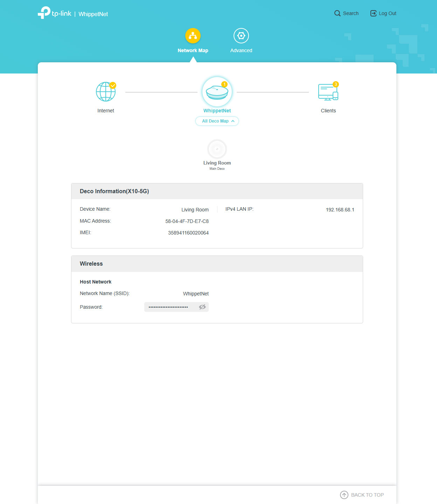Viewport: 437px width, 504px height.
Task: Show the wireless password
Action: coord(202,307)
